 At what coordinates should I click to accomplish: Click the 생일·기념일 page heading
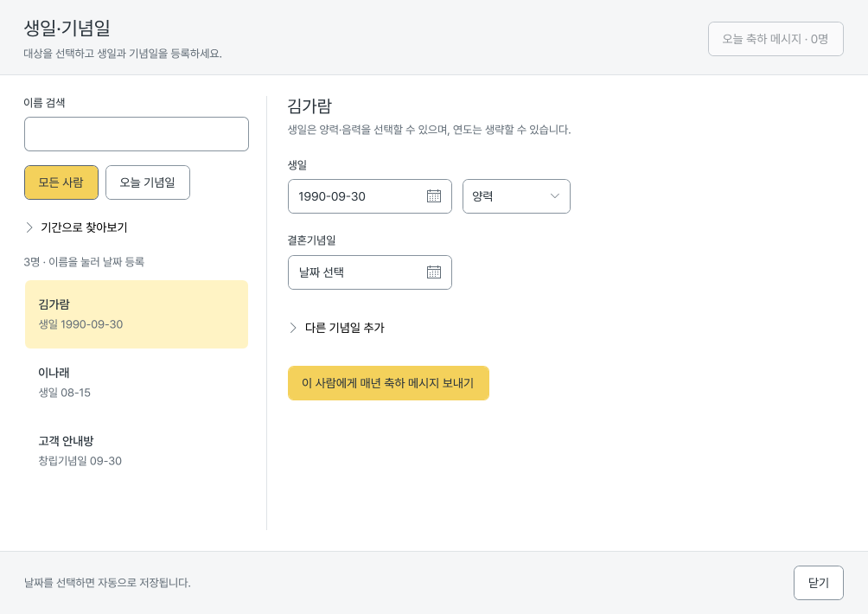(x=67, y=29)
